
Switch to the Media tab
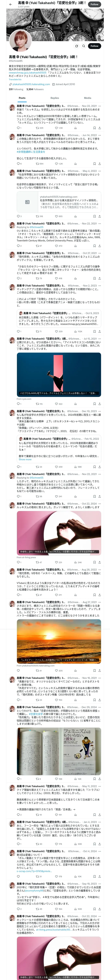tap(88, 98)
